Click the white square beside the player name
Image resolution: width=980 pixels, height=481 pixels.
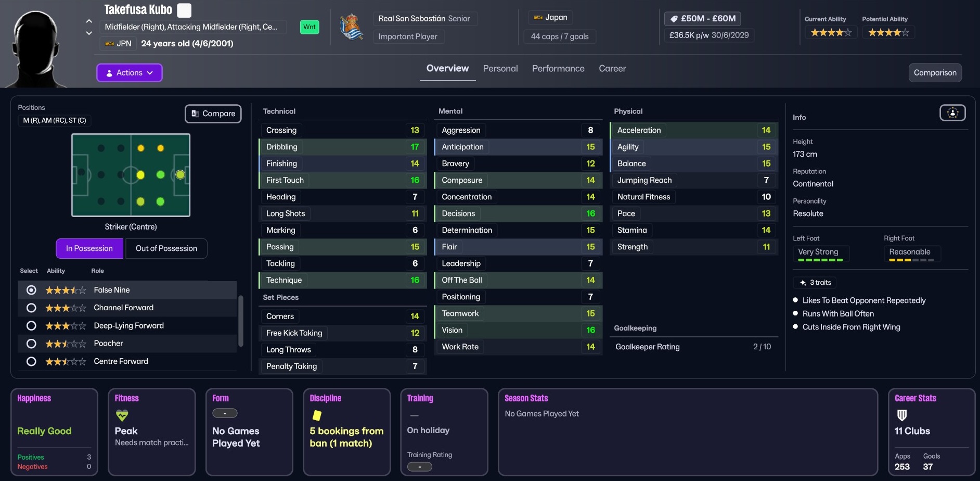coord(184,10)
